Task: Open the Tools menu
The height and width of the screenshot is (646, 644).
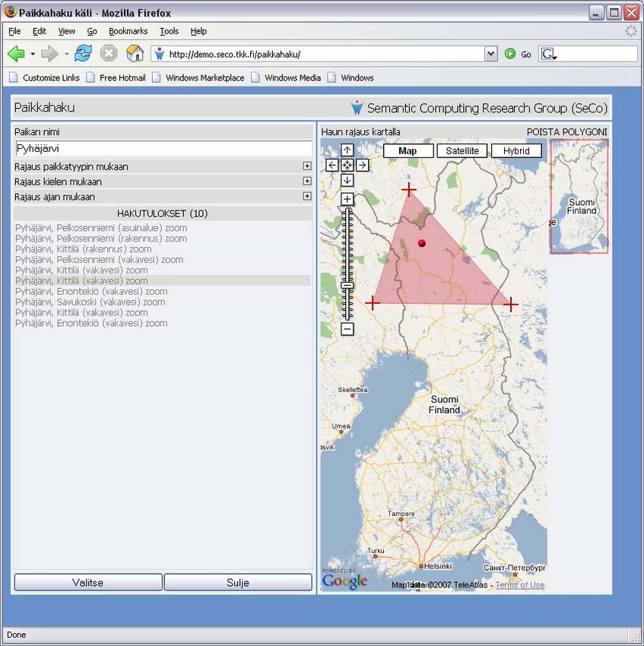Action: 169,31
